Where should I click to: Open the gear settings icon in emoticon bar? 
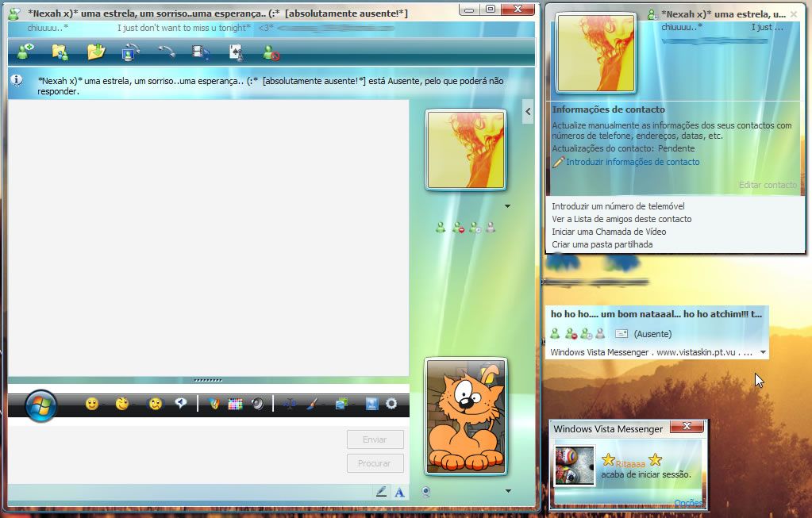tap(391, 404)
